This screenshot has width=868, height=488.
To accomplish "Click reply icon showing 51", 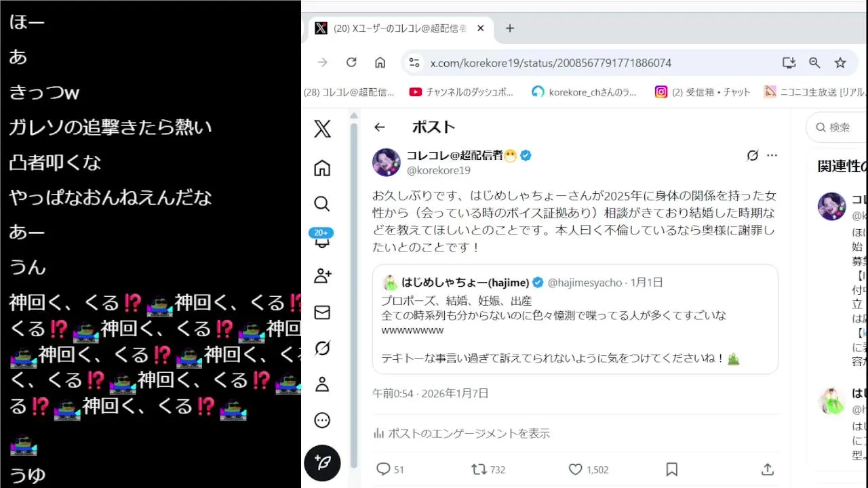I will pos(390,469).
